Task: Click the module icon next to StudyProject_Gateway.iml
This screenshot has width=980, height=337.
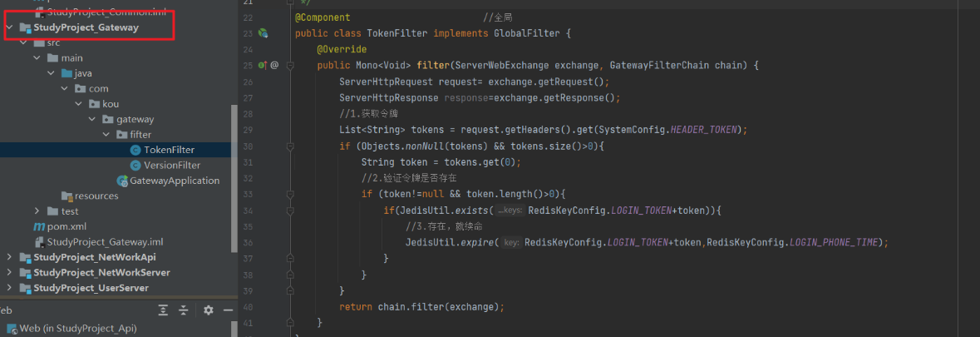Action: pos(39,242)
